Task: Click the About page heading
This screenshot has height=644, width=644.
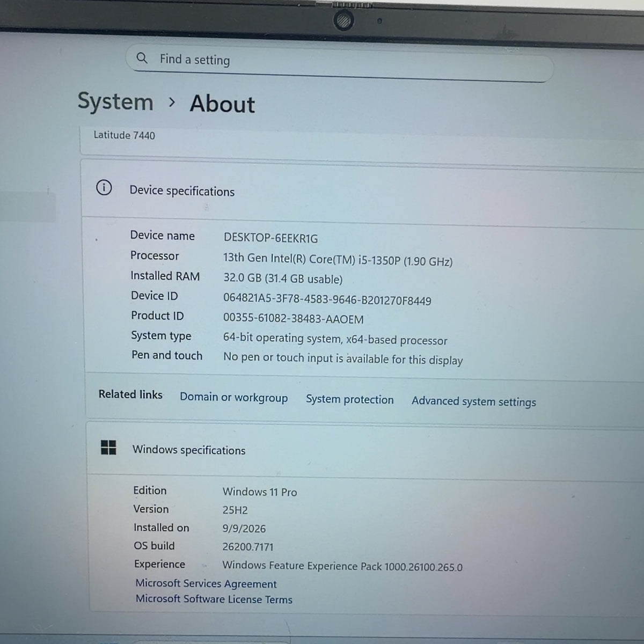Action: (x=222, y=104)
